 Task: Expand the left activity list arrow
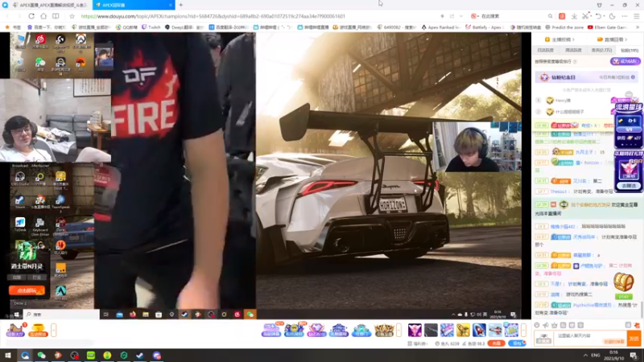[53, 330]
